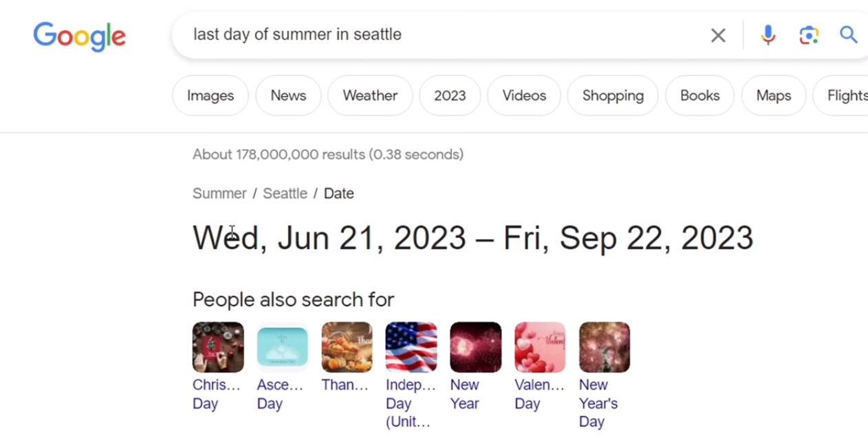Switch to Maps results
868x447 pixels.
tap(774, 96)
